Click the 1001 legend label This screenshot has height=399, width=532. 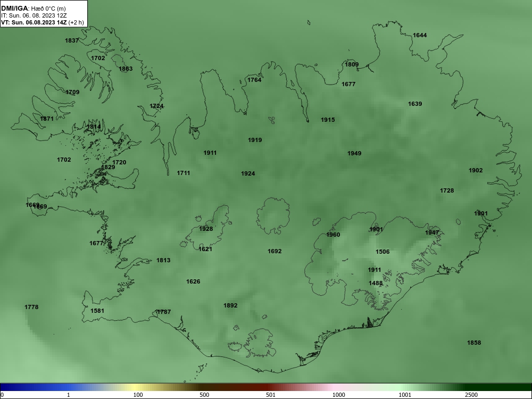405,395
